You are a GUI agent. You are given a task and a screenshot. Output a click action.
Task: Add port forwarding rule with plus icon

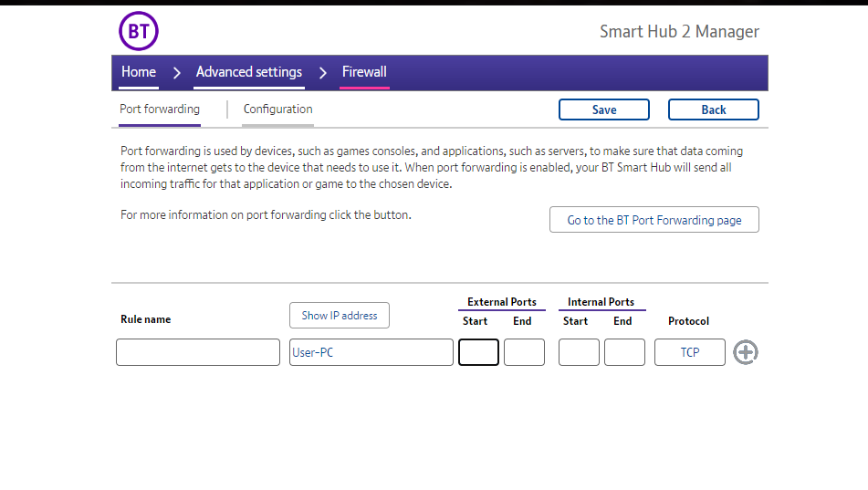click(x=745, y=352)
